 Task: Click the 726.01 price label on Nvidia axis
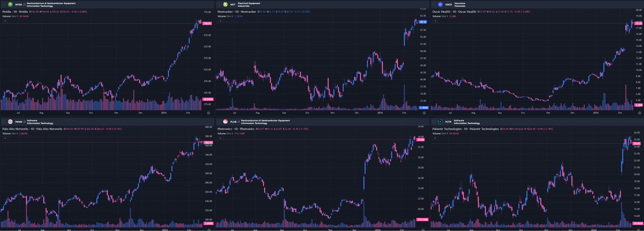tap(207, 23)
